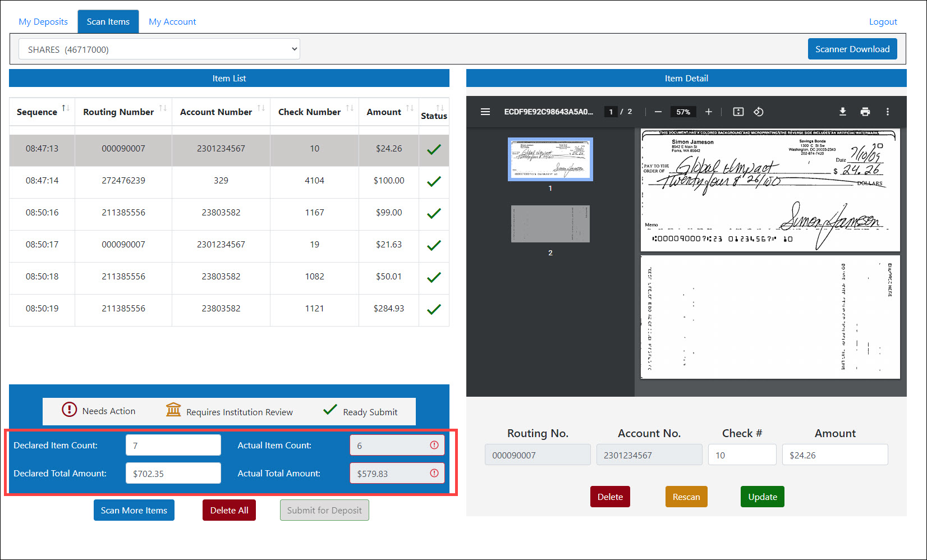927x560 pixels.
Task: Switch to the My Deposits tab
Action: [x=43, y=22]
